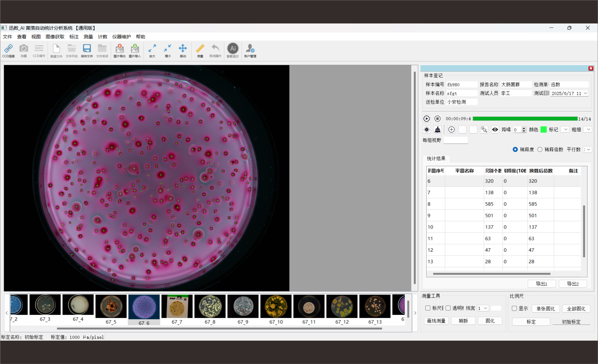598x364 pixels.
Task: Select the 稀释度 radio button
Action: (x=515, y=149)
